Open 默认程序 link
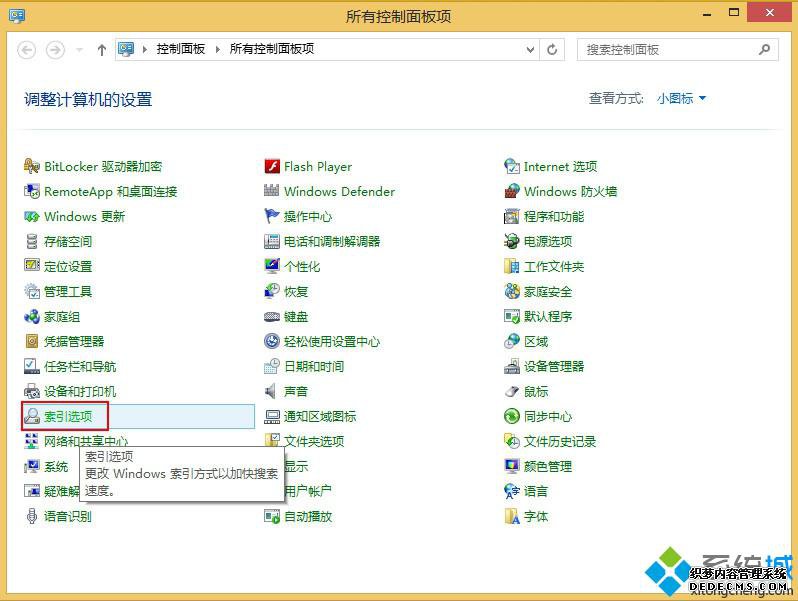 (548, 316)
